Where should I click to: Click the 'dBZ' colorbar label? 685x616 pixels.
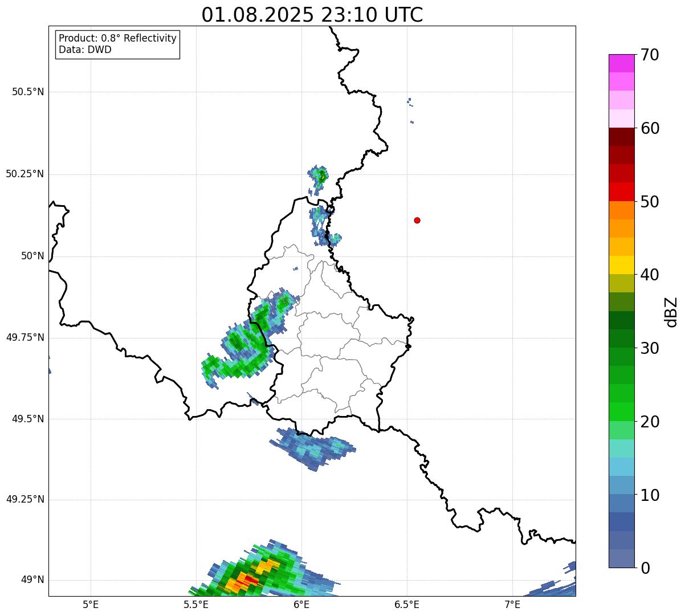click(x=671, y=312)
